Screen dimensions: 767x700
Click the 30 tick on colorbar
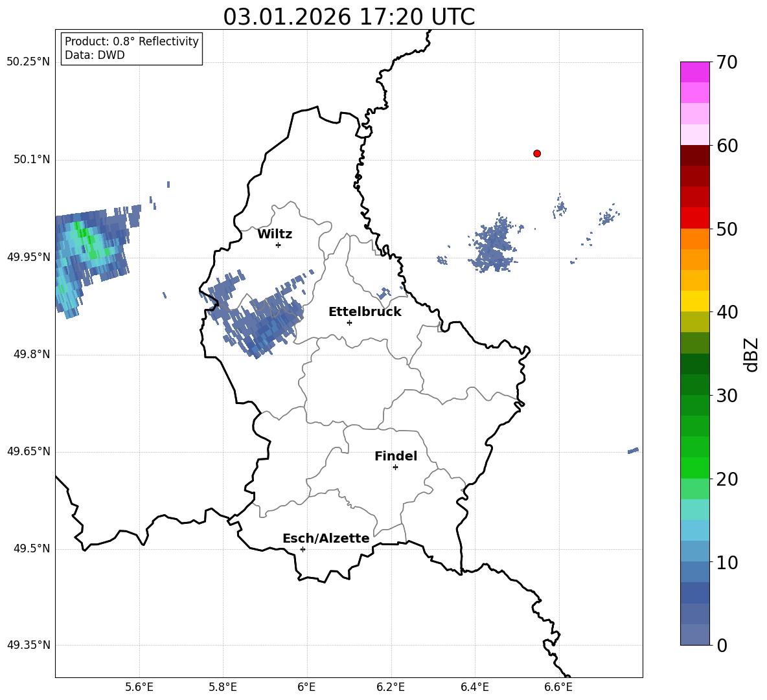[726, 396]
